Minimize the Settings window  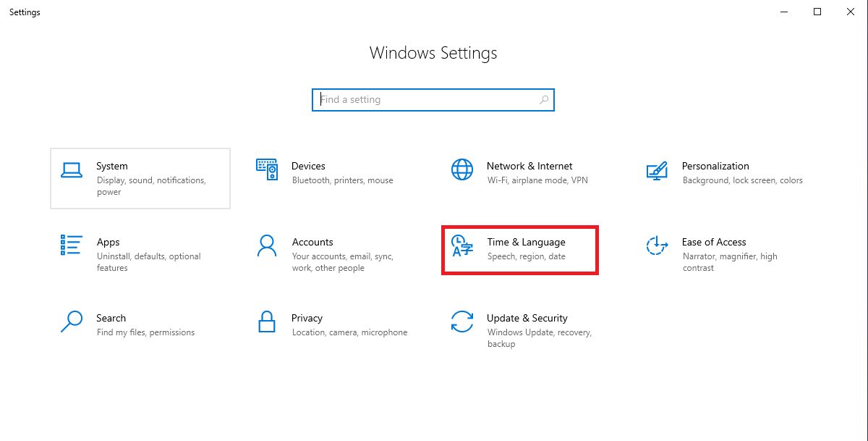coord(784,12)
